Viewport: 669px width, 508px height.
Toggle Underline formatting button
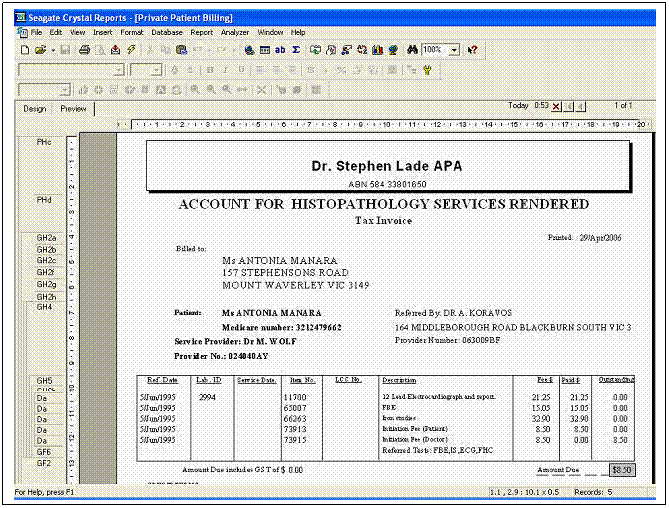coord(241,70)
